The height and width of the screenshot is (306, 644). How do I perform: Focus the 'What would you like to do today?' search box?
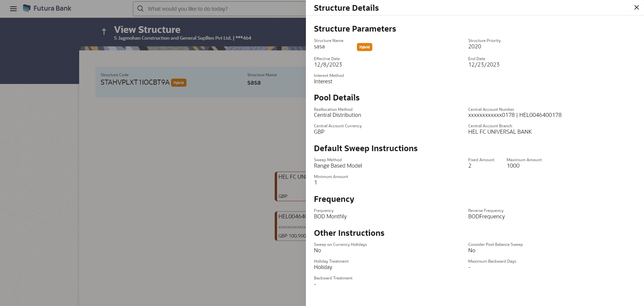(221, 9)
